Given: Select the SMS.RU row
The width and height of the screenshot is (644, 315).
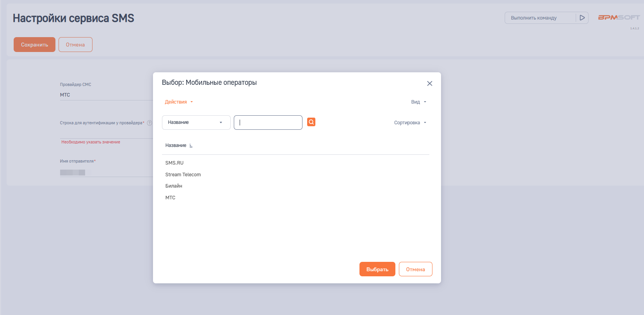Looking at the screenshot, I should [x=295, y=163].
